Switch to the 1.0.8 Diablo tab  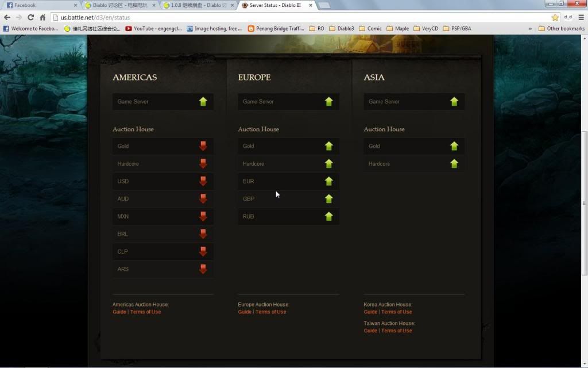pos(199,5)
